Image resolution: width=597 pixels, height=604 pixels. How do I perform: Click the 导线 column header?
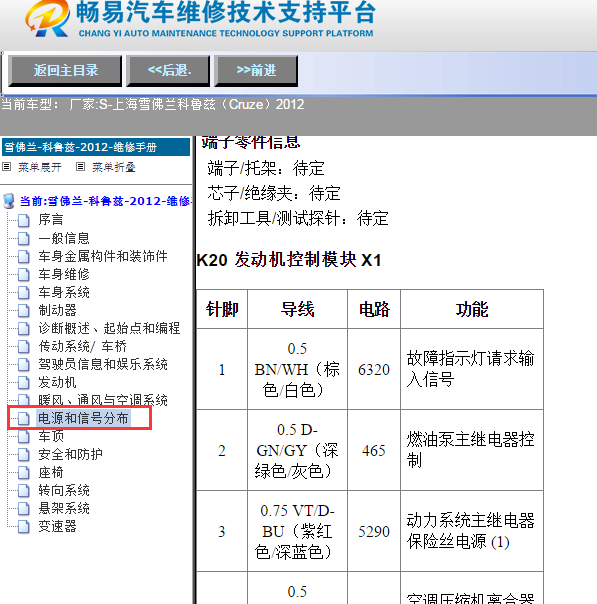tap(297, 309)
